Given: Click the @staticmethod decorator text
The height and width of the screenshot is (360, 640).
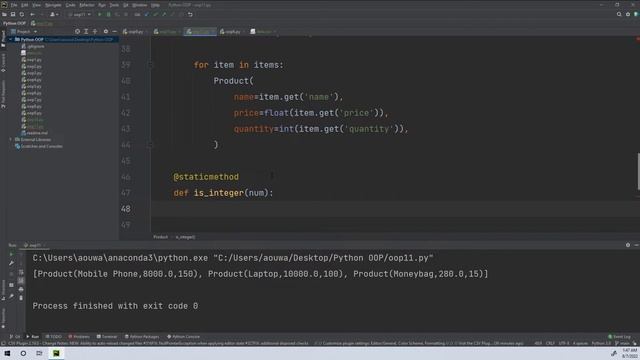Looking at the screenshot, I should click(x=206, y=177).
